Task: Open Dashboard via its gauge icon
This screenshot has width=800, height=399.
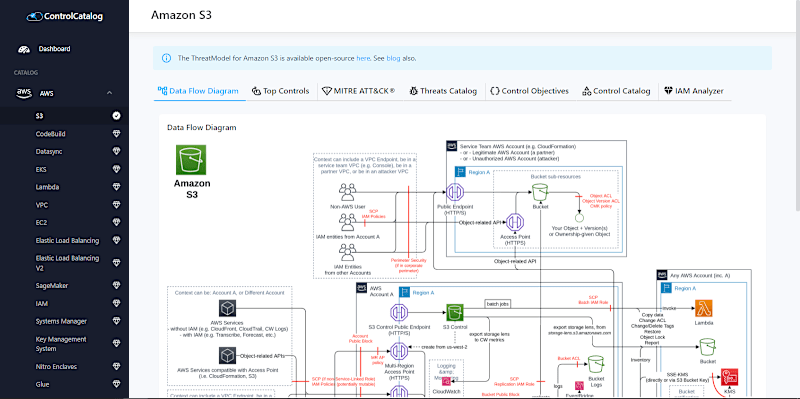Action: click(24, 49)
